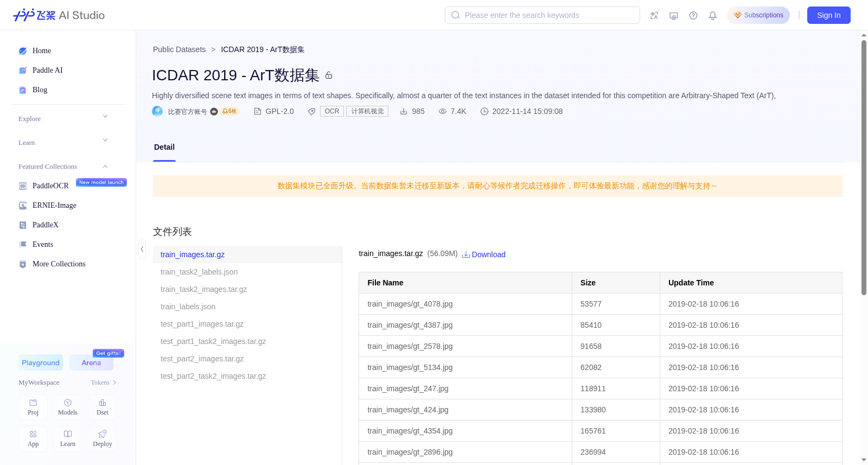Click the download count icon
Image resolution: width=868 pixels, height=465 pixels.
tap(404, 111)
